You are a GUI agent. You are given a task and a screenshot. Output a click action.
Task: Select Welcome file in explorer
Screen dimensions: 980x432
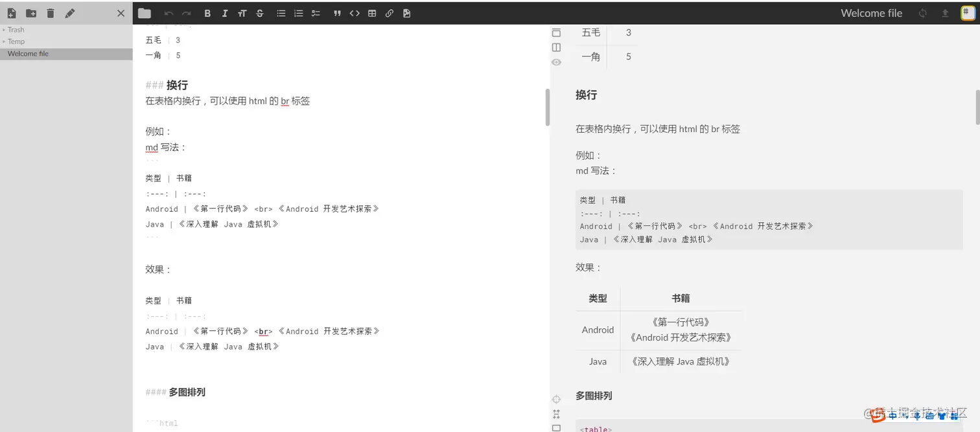[x=66, y=54]
